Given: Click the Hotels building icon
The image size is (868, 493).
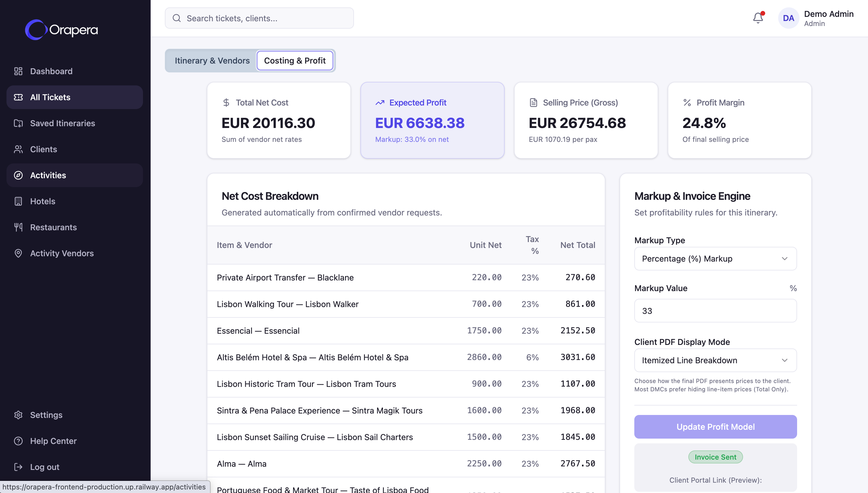Looking at the screenshot, I should pyautogui.click(x=18, y=201).
